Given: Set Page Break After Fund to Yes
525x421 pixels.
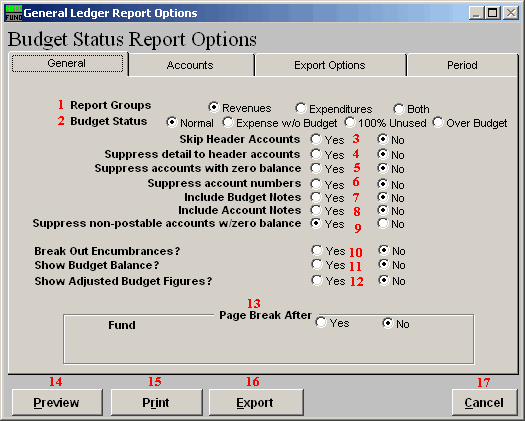Looking at the screenshot, I should coord(320,323).
